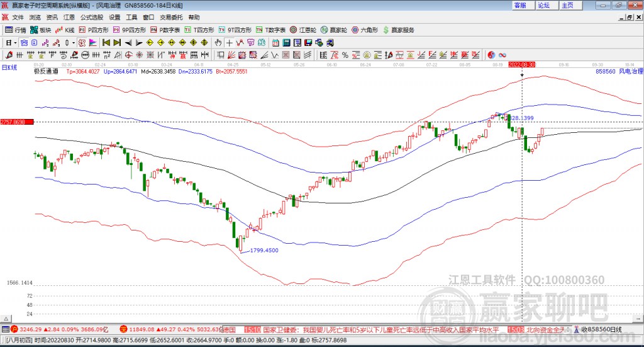Viewport: 644px width, 347px height.
Task: Click the blue infinity symbol icon
Action: (x=502, y=55)
